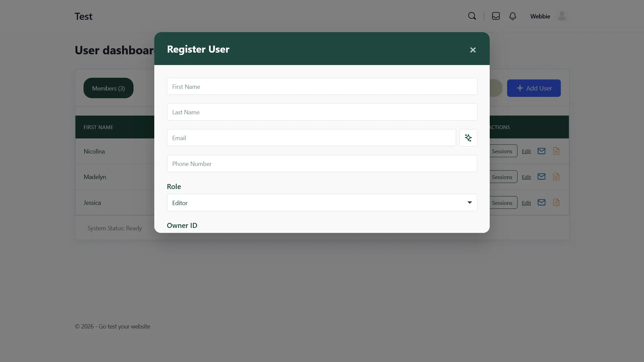The image size is (644, 362).
Task: Focus the First Name input field
Action: point(322,86)
